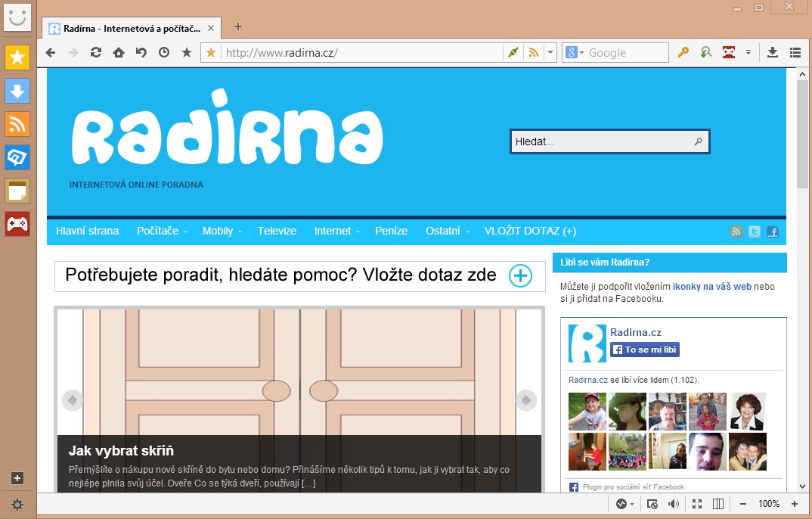Open the Peníze menu item
The height and width of the screenshot is (519, 812).
392,231
